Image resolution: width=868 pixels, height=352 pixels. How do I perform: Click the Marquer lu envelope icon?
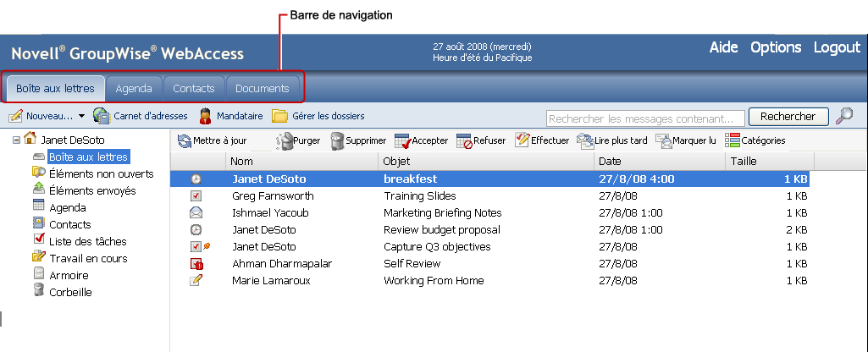pos(663,141)
